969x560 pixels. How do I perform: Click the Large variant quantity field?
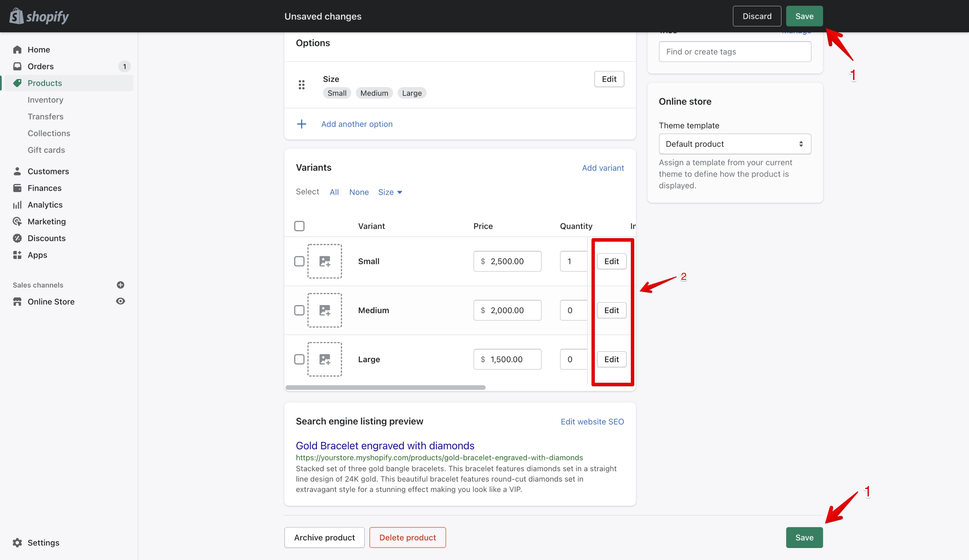573,359
